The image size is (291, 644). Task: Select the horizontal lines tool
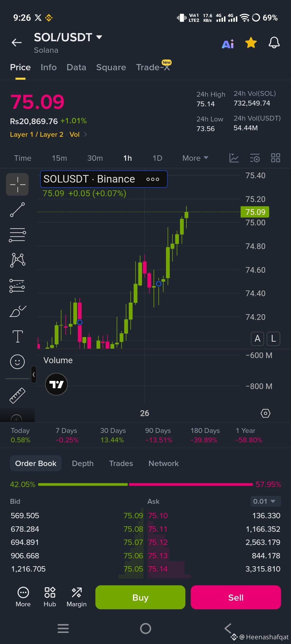click(x=18, y=235)
